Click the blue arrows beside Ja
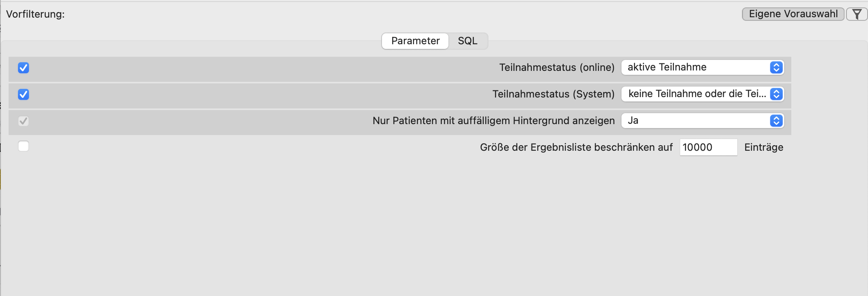This screenshot has height=296, width=868. (x=776, y=121)
